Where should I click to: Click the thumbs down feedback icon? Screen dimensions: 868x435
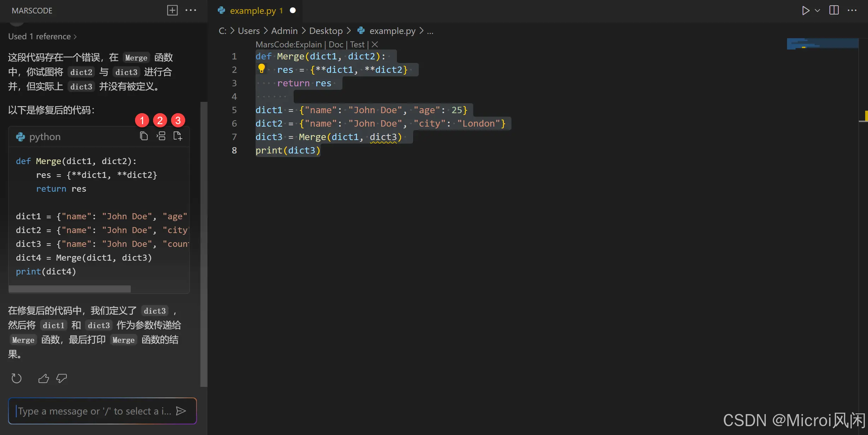click(61, 378)
